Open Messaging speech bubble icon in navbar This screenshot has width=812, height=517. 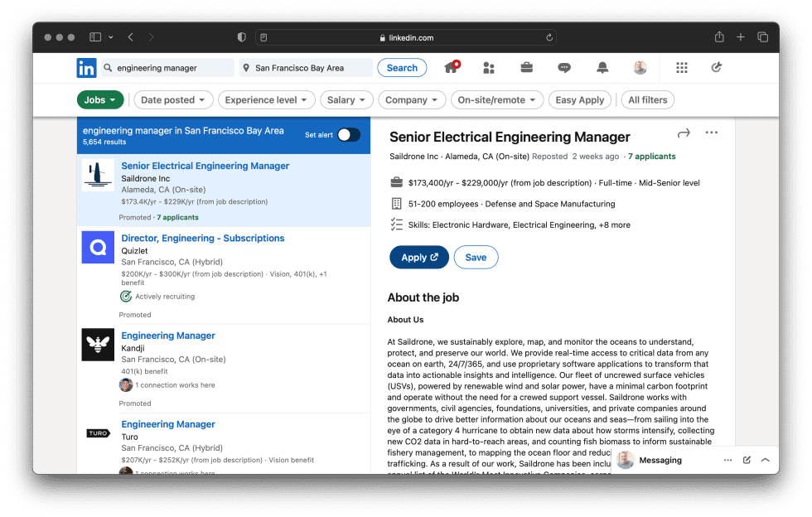pos(564,68)
